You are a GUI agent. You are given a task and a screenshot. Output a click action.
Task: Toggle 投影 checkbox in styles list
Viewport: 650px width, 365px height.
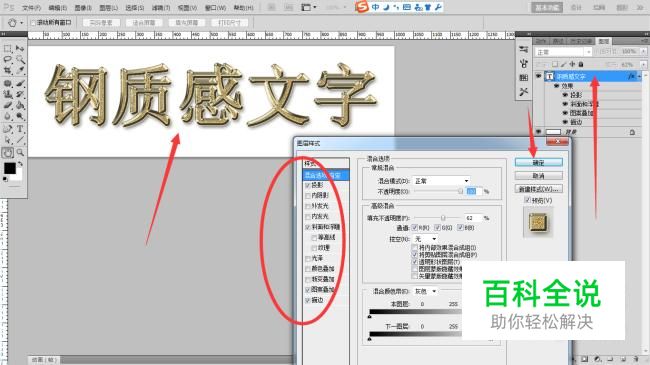tap(308, 185)
